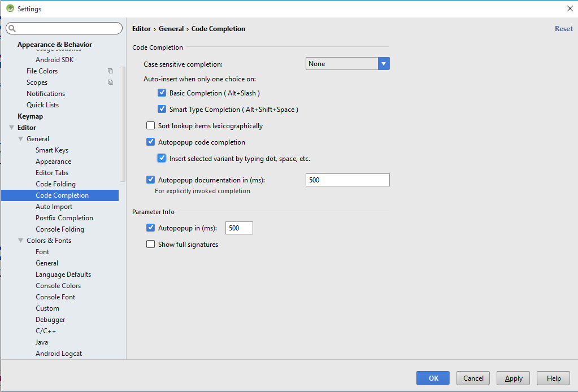Collapse the Colors & Fonts node arrow
Viewport: 578px width, 392px height.
coord(21,241)
